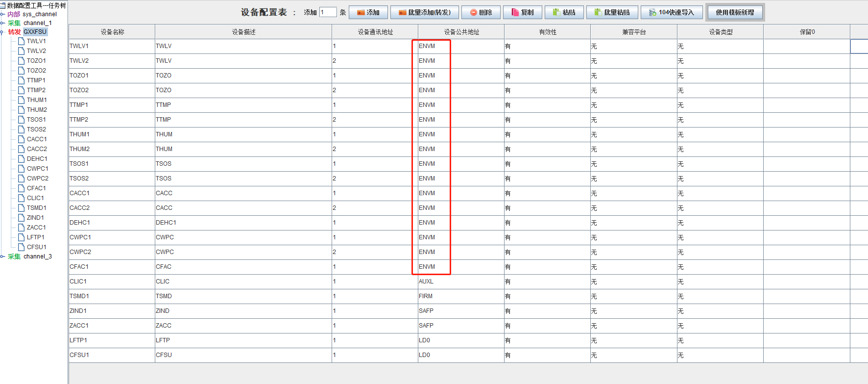This screenshot has width=868, height=384.
Task: Click the file icon next to LFTP1
Action: [x=21, y=237]
